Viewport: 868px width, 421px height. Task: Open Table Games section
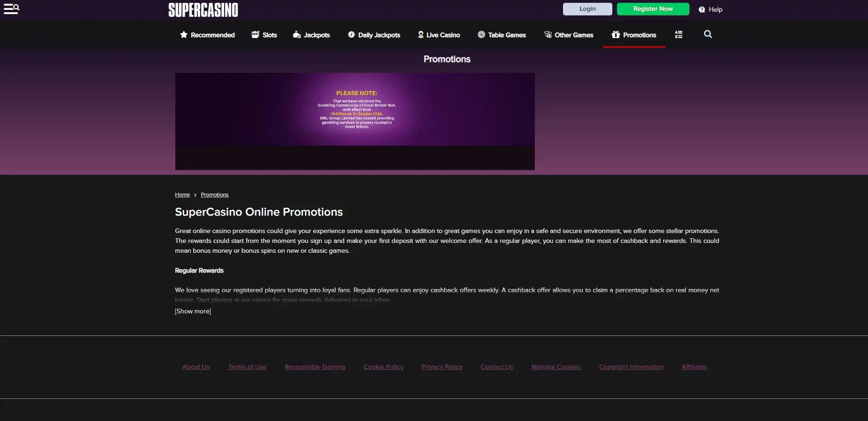point(507,35)
